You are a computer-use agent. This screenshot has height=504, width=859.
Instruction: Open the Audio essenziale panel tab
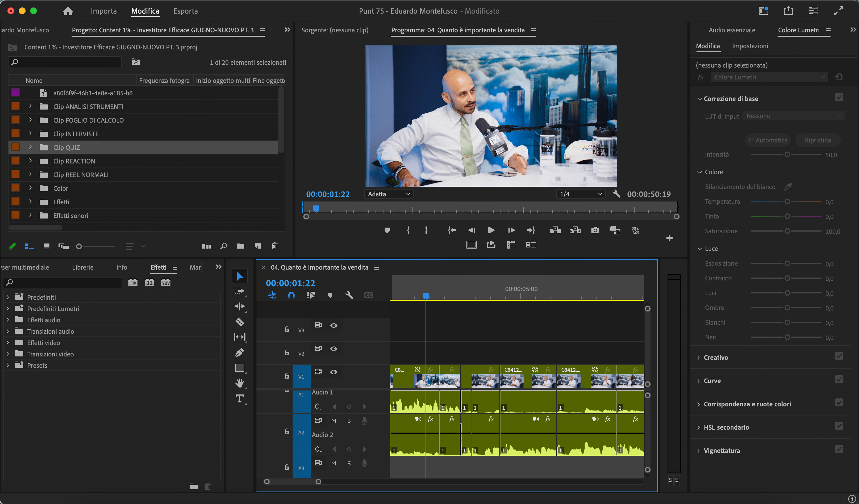[x=732, y=30]
